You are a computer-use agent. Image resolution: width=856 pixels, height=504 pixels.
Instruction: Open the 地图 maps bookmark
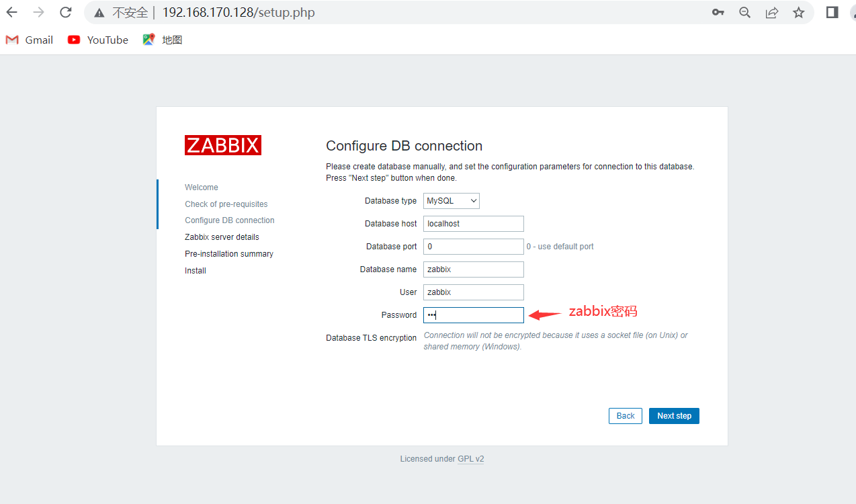pos(163,40)
